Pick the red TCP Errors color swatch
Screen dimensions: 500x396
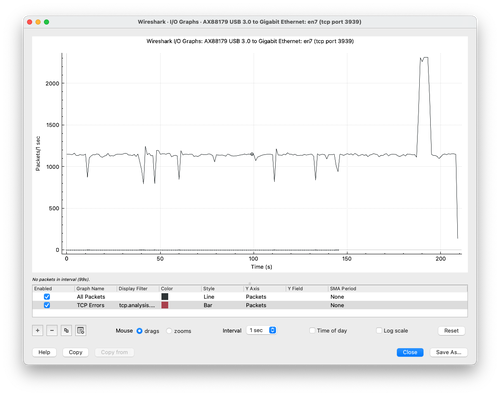pos(165,305)
